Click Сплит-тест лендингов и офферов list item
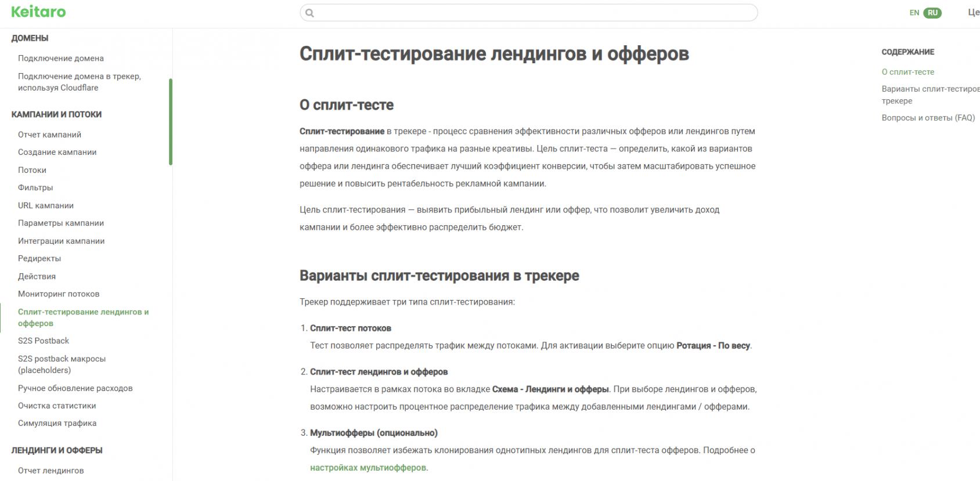The height and width of the screenshot is (481, 980). coord(379,372)
